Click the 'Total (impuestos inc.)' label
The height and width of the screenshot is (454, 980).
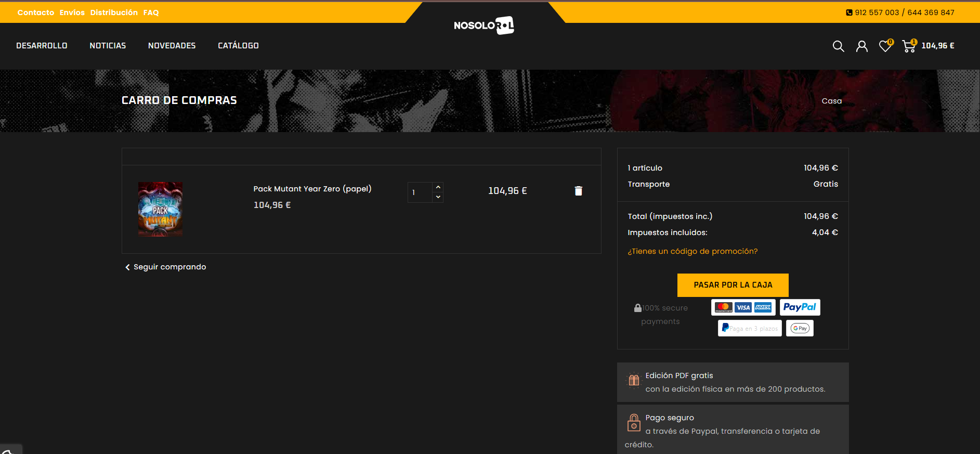coord(670,216)
